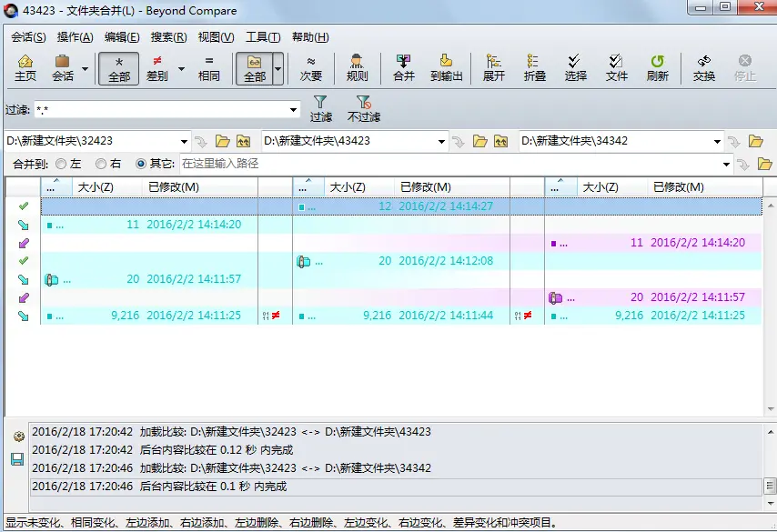Screen dimensions: 777x532
Task: Sort left pane by 已修改(M) column
Action: [199, 187]
